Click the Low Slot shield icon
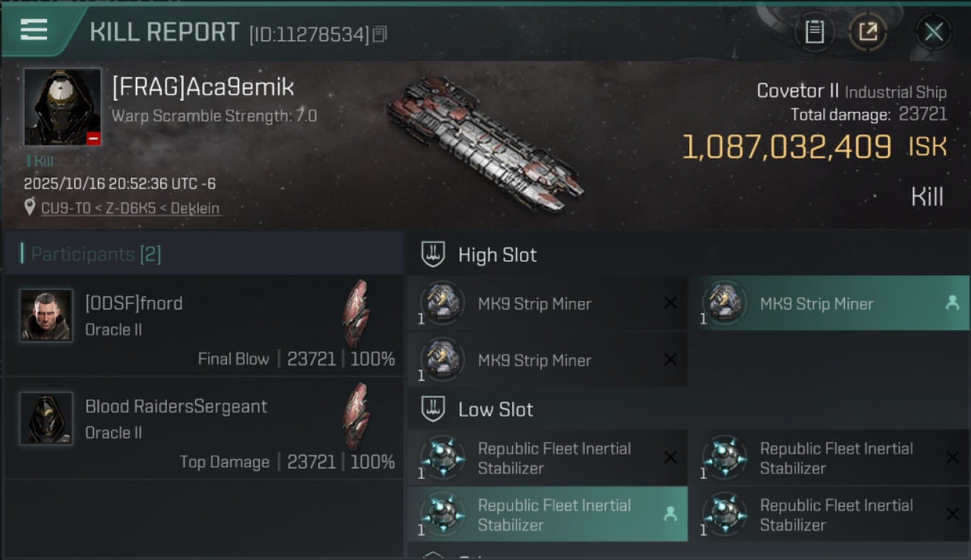Viewport: 971px width, 560px height. coord(434,409)
